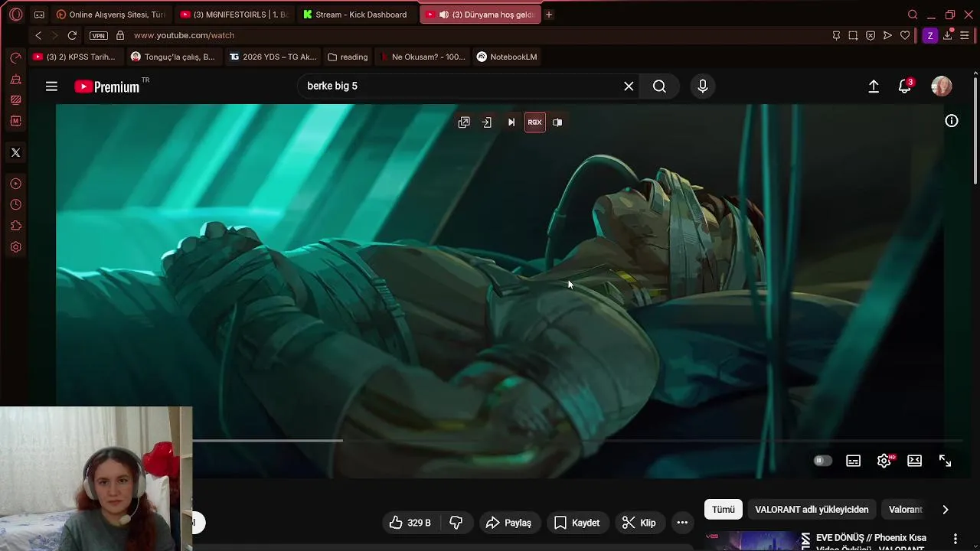
Task: Pop out the video detach icon
Action: [x=464, y=122]
